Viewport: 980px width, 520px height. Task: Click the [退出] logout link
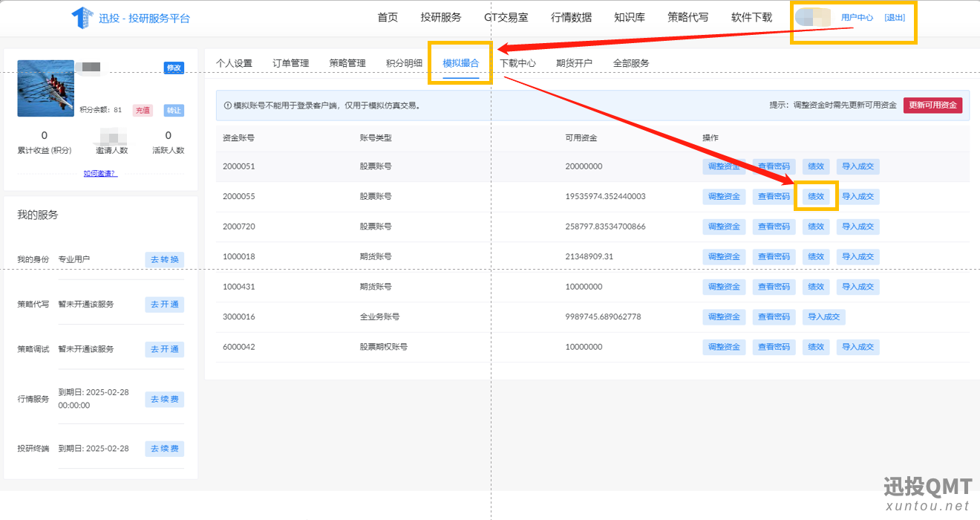point(895,18)
